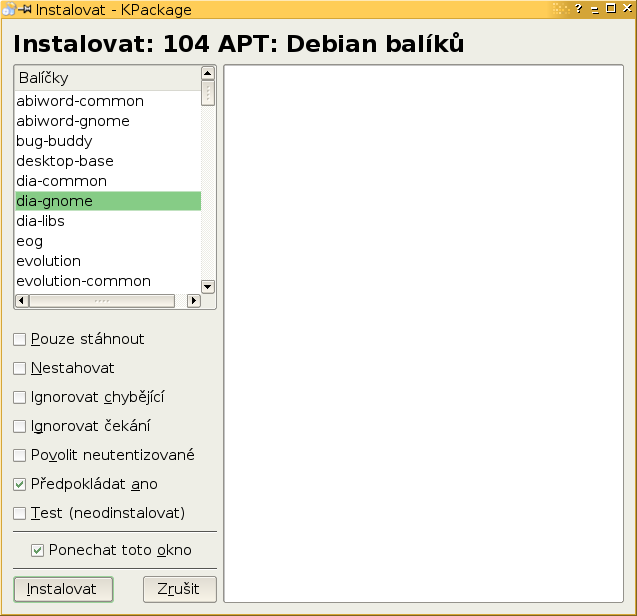The height and width of the screenshot is (616, 637).
Task: Click the KPackage window menu icon
Action: tap(9, 9)
